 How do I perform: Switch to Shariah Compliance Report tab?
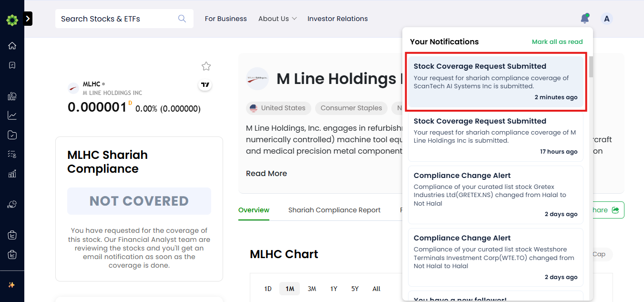pyautogui.click(x=335, y=210)
